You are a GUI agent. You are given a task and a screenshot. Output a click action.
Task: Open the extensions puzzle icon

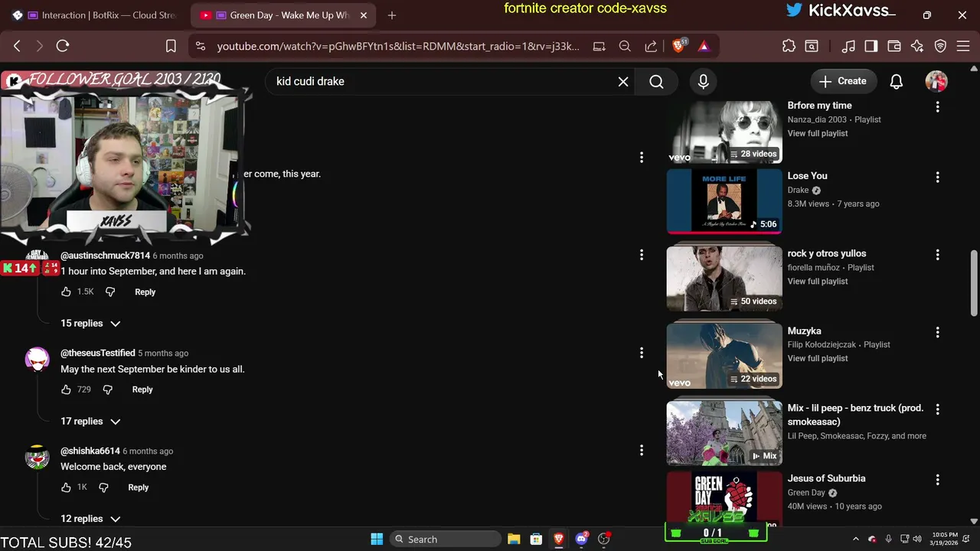pos(789,46)
